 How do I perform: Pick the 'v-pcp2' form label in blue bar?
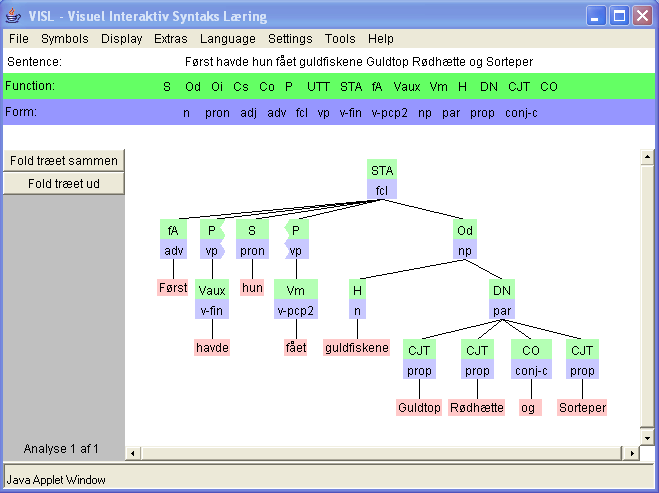[x=389, y=113]
